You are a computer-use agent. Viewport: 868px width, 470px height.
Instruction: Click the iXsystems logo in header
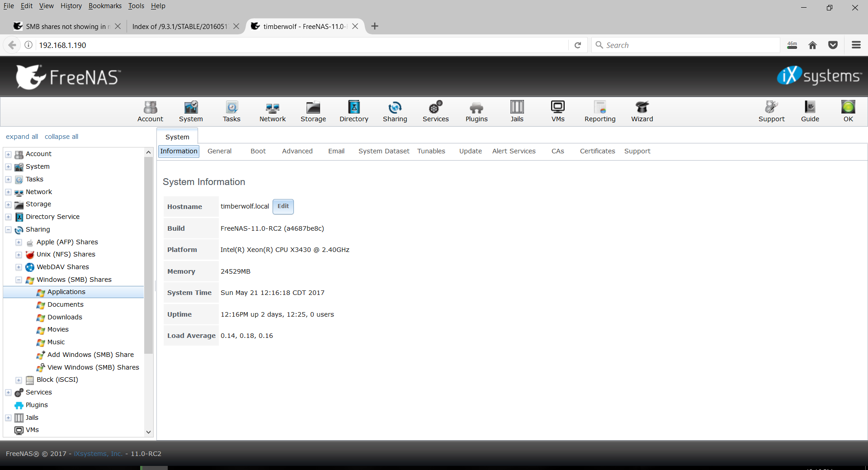pyautogui.click(x=819, y=76)
